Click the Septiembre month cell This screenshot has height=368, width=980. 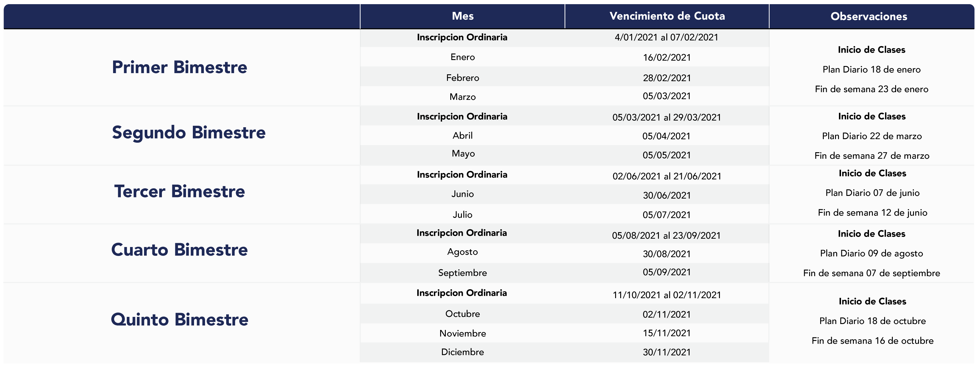(462, 273)
